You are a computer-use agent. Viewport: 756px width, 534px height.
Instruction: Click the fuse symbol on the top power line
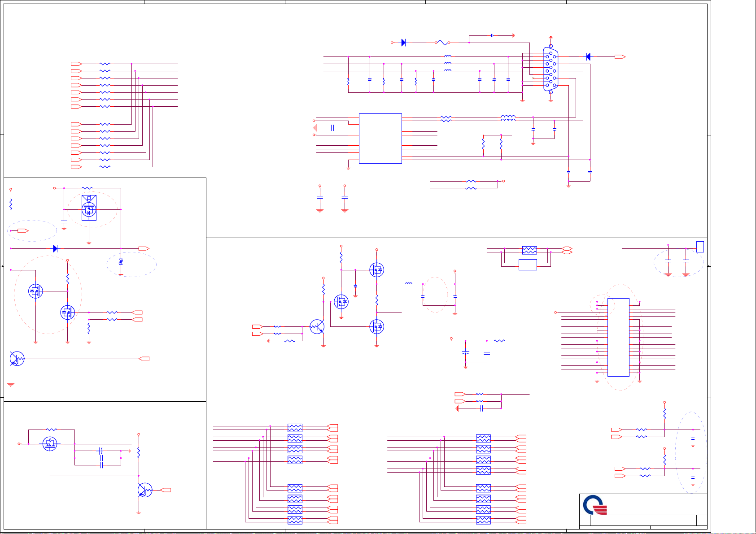pyautogui.click(x=442, y=43)
